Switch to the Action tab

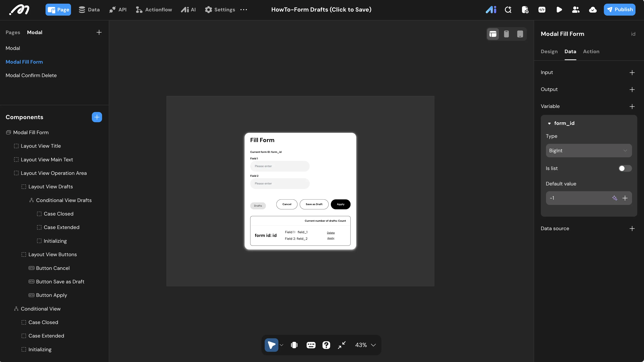point(591,51)
